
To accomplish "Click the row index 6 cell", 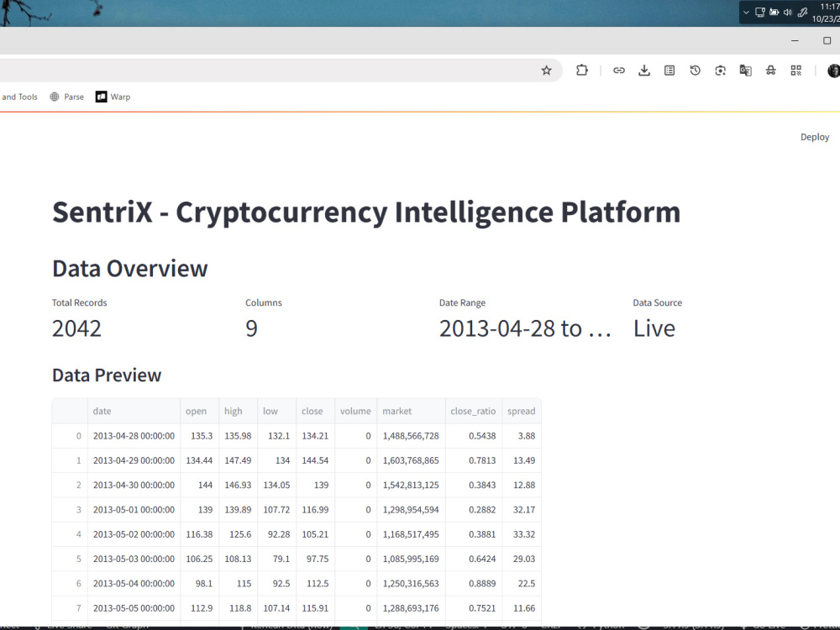I will tap(70, 584).
